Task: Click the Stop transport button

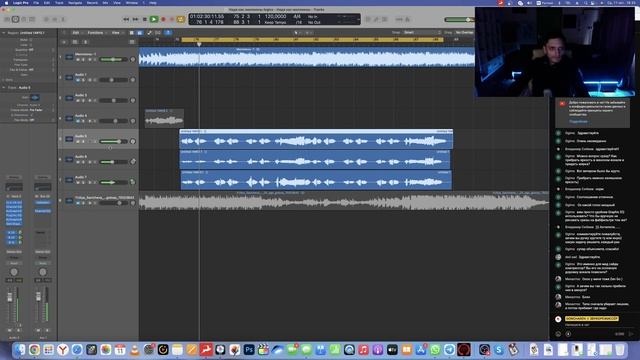Action: (x=144, y=19)
